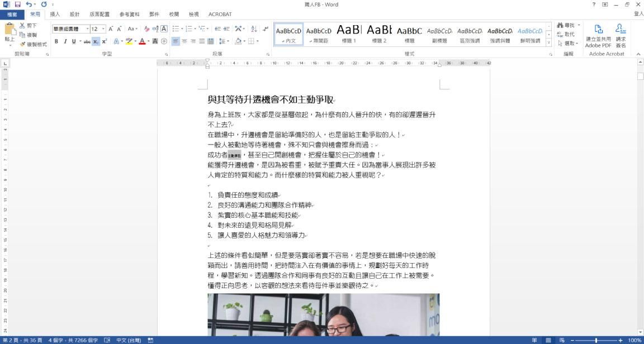The height and width of the screenshot is (344, 644).
Task: Open the 校閱 (Review) tab
Action: [x=174, y=14]
